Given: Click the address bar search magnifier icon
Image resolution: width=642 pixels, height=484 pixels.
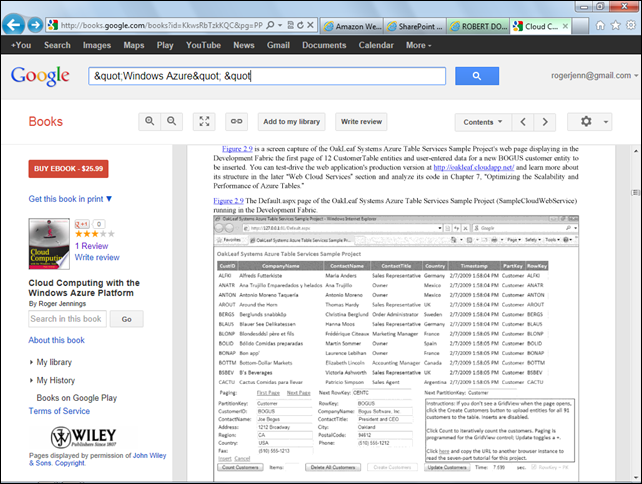Looking at the screenshot, I should click(270, 25).
